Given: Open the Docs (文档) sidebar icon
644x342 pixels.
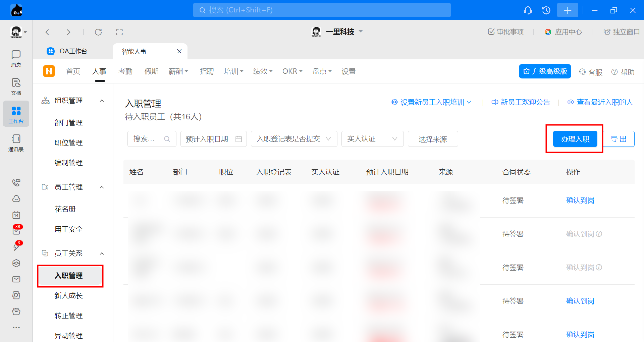Looking at the screenshot, I should coord(16,87).
